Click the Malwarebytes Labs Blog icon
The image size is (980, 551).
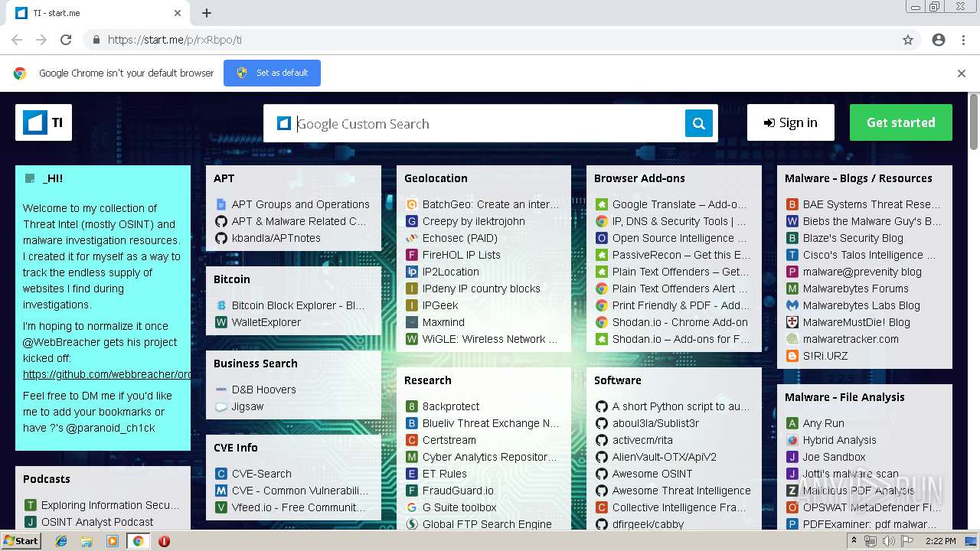pos(792,305)
